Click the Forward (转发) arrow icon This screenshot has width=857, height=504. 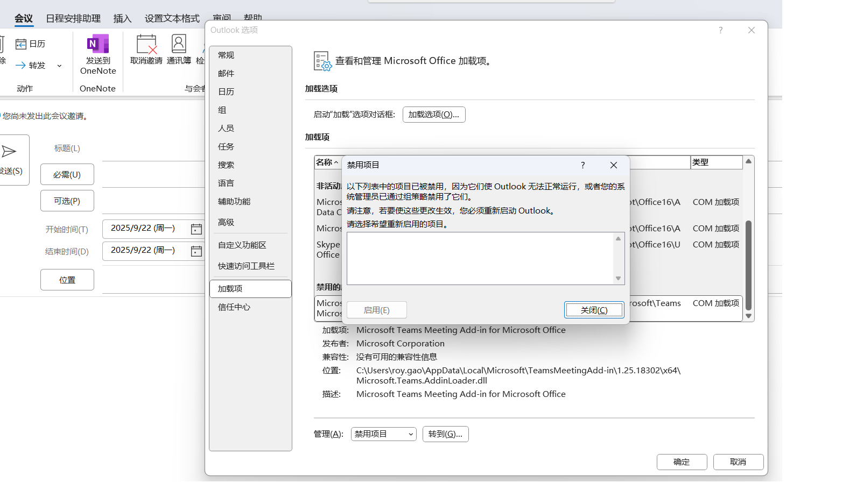point(21,66)
